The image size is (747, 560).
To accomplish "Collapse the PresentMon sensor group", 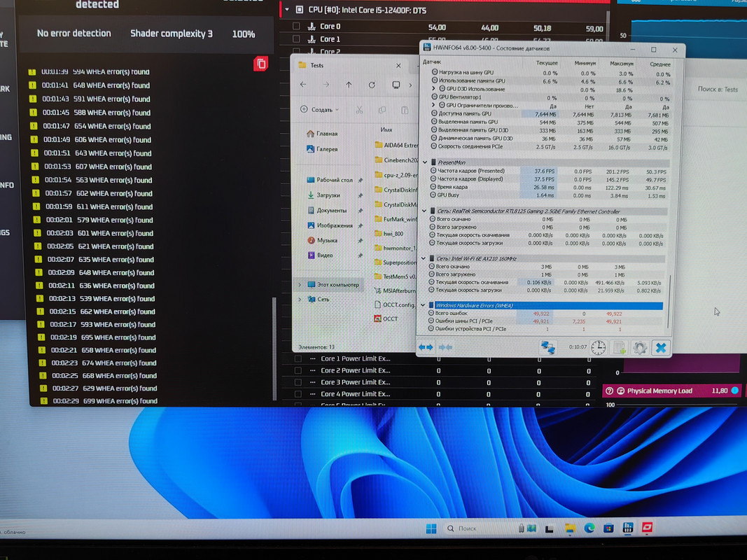I will pyautogui.click(x=425, y=162).
